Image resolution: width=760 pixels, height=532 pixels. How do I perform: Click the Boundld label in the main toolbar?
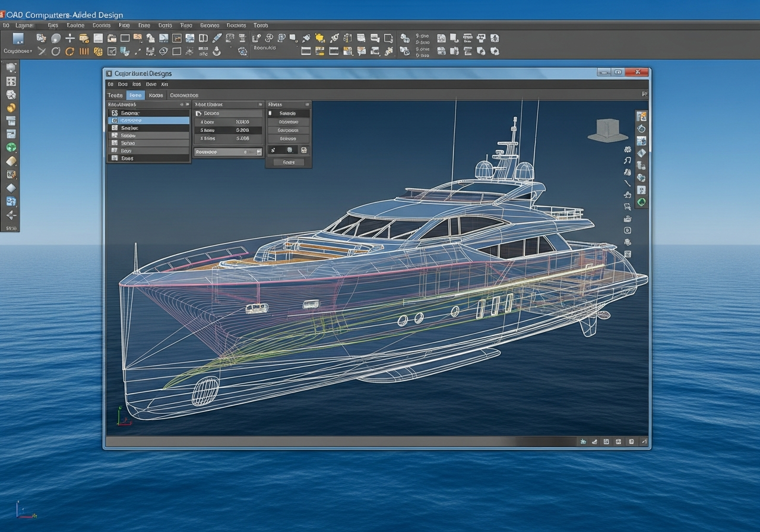click(x=264, y=47)
